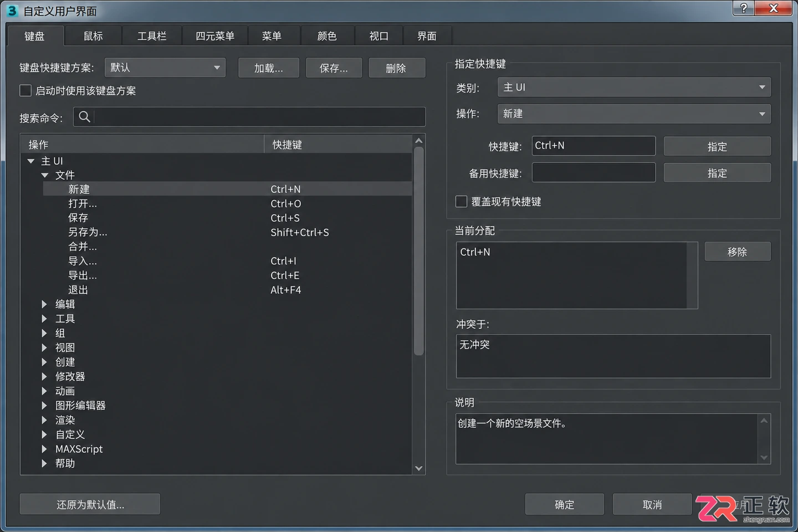Switch to the 颜色 tab
This screenshot has height=532, width=798.
click(x=326, y=36)
